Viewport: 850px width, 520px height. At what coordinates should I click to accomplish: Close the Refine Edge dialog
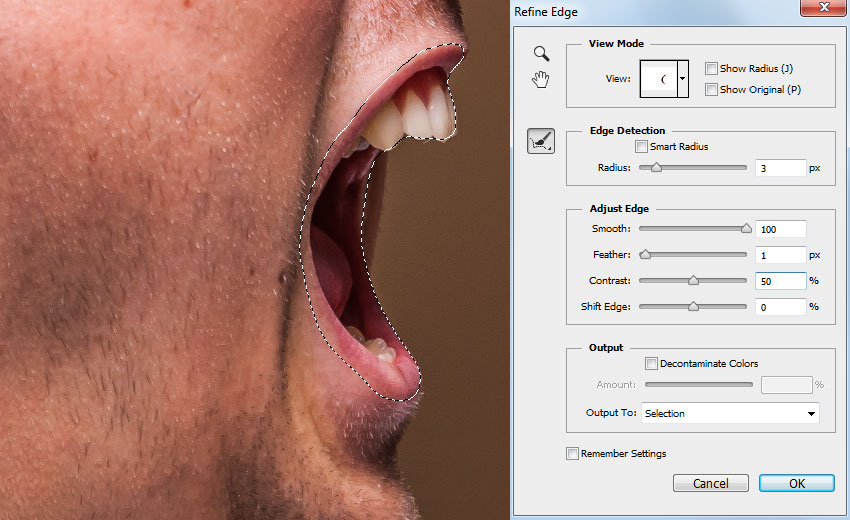pos(823,8)
